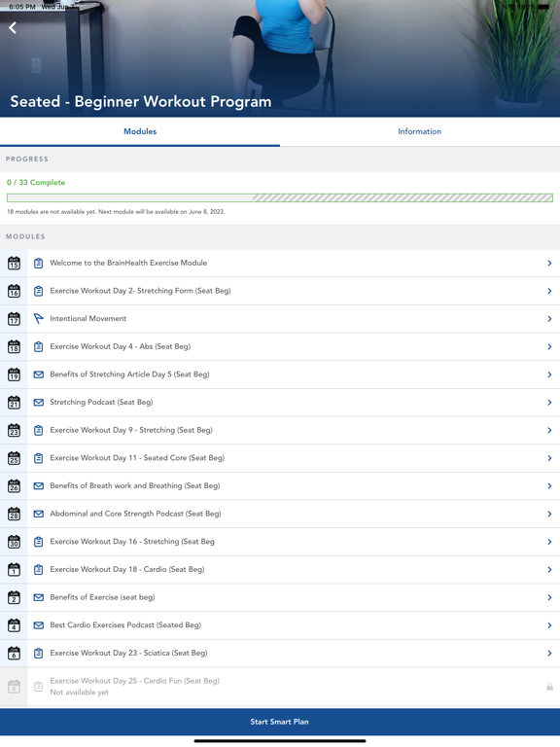Screen dimensions: 560x747
Task: Open Best Cardio Exercises Podcast module
Action: (280, 625)
